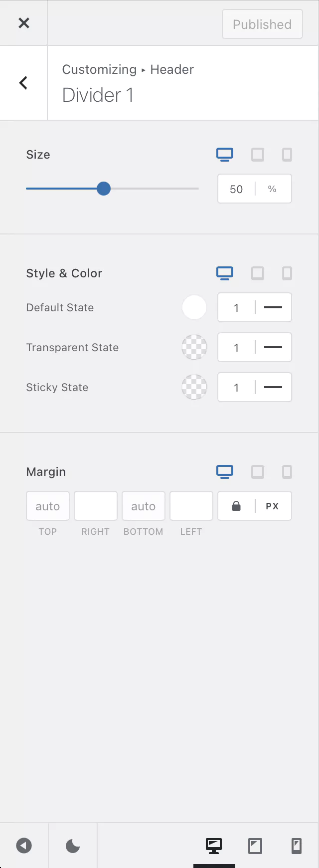
Task: Select desktop device icon for Size
Action: (x=225, y=155)
